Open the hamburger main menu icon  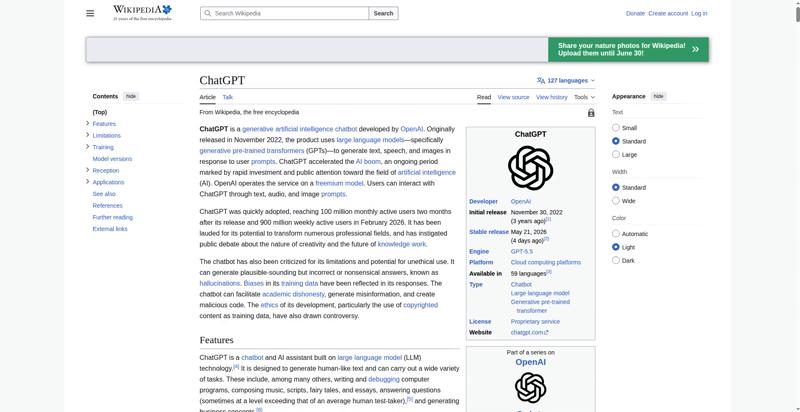pyautogui.click(x=90, y=13)
